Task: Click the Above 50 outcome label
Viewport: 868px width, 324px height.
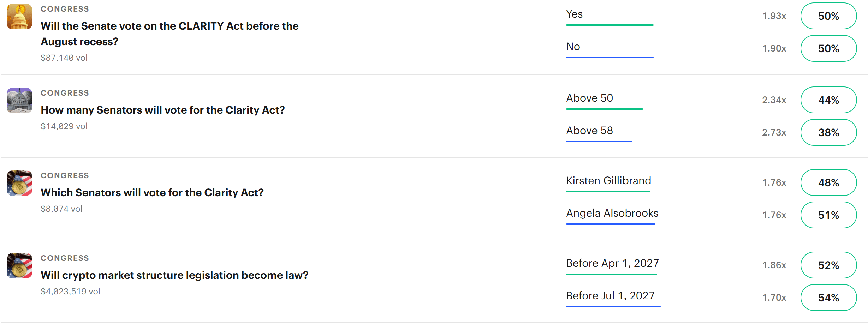Action: tap(589, 98)
